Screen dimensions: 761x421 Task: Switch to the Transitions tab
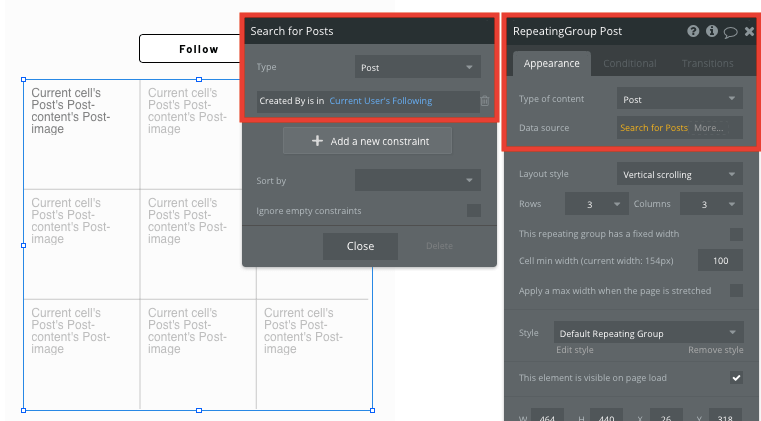pos(707,64)
